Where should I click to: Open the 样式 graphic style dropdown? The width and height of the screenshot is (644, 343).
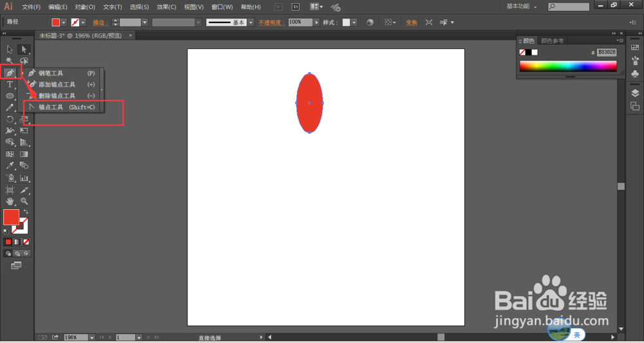point(354,23)
